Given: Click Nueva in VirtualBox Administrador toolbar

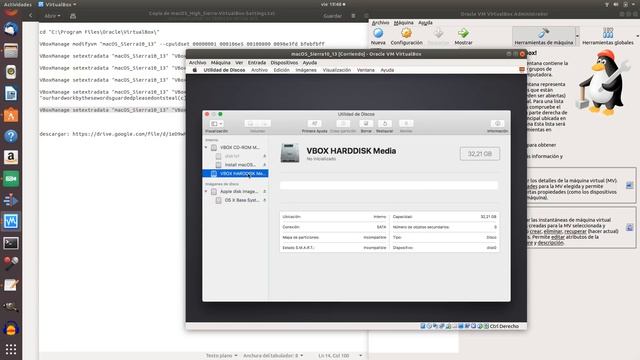Looking at the screenshot, I should click(378, 36).
